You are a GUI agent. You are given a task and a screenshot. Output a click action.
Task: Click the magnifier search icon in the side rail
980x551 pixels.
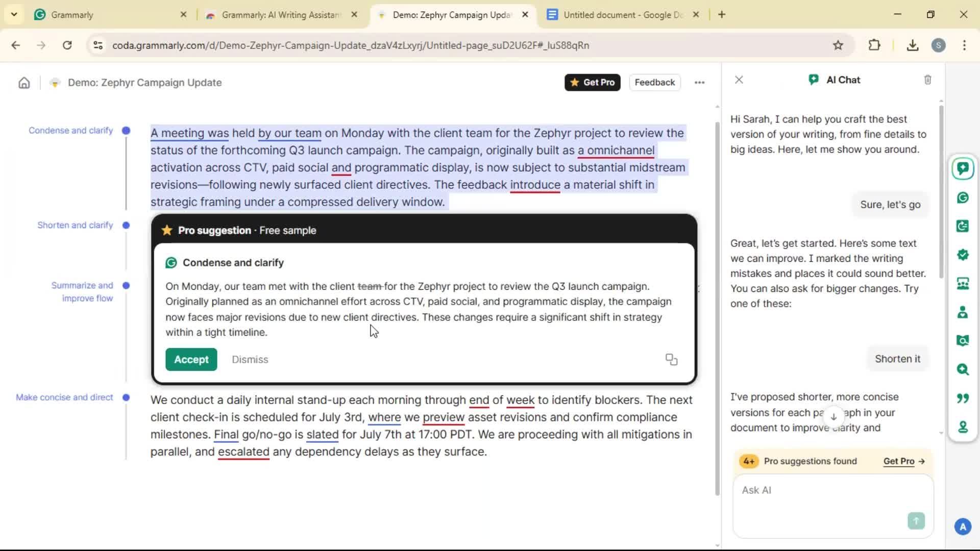963,369
